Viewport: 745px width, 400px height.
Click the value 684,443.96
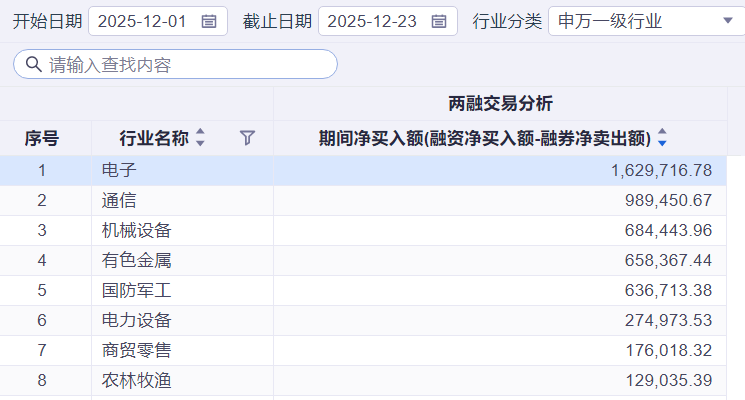[669, 230]
